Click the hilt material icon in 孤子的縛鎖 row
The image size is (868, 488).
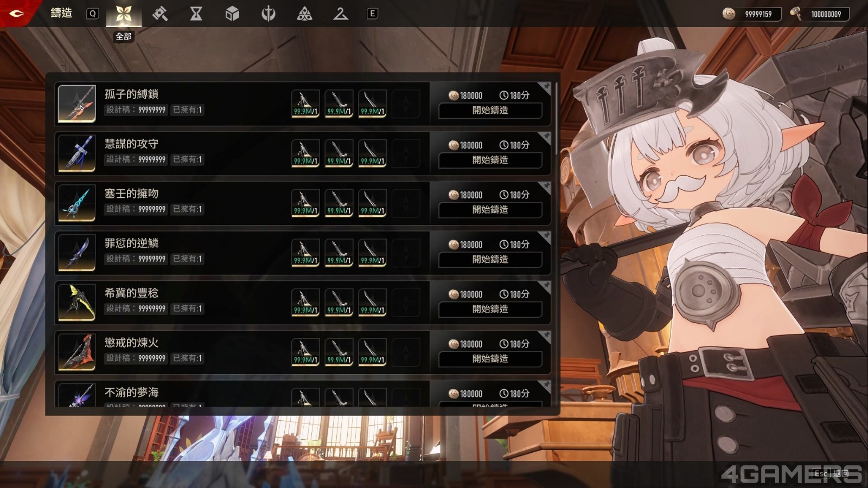click(x=339, y=104)
